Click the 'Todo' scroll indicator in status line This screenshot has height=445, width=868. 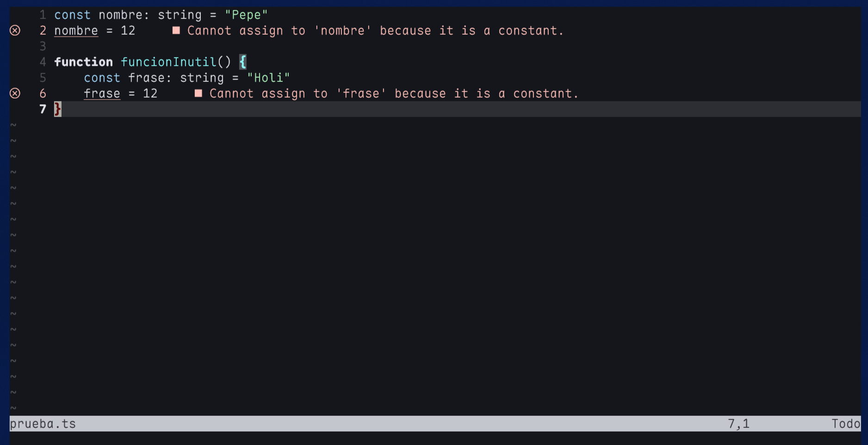(846, 424)
